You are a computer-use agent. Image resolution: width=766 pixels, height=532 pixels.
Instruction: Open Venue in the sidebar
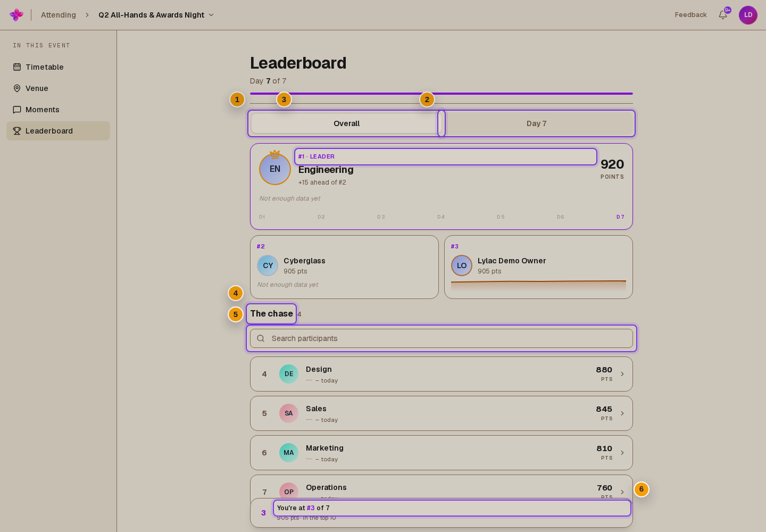58,88
